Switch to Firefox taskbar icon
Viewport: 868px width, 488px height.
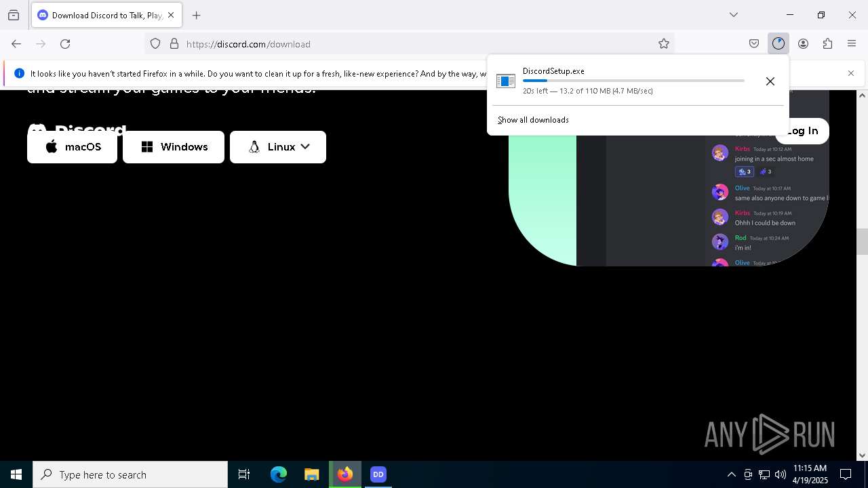(x=345, y=474)
